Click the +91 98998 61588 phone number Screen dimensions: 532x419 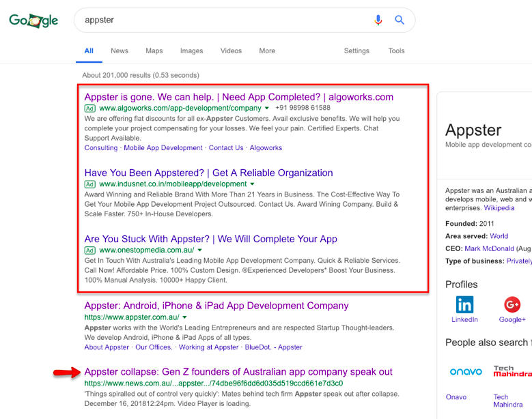coord(303,108)
